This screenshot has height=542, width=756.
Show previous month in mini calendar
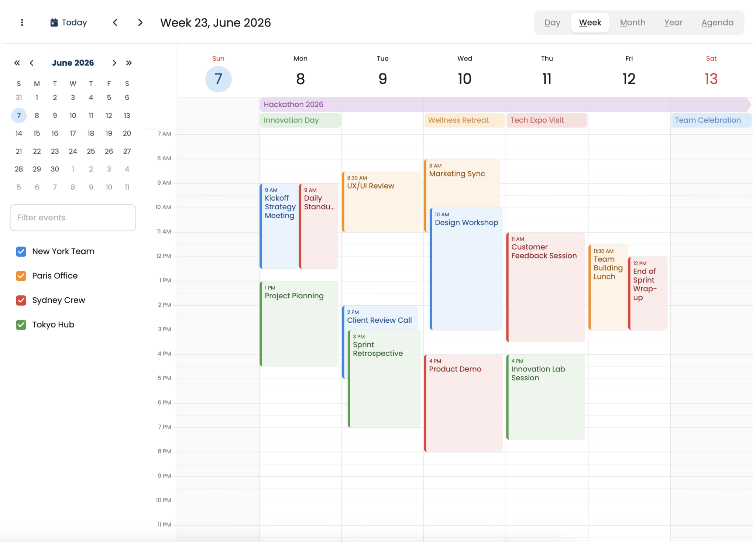[32, 63]
